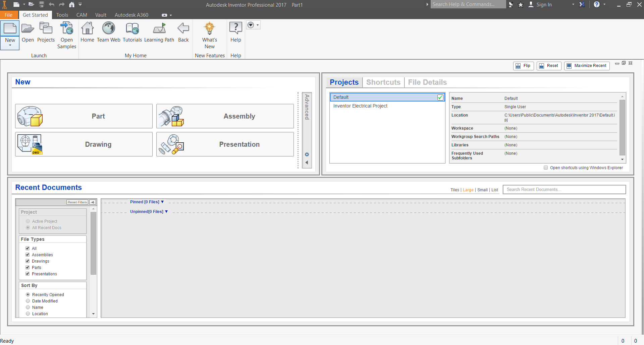Viewport: 644px width, 345px height.
Task: Click the Reset Filters button
Action: click(77, 202)
